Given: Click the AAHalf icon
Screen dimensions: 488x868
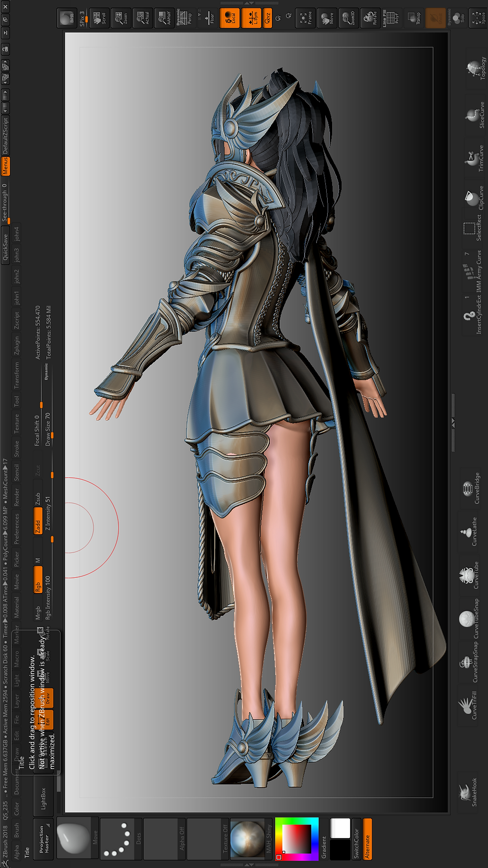Looking at the screenshot, I should point(164,18).
